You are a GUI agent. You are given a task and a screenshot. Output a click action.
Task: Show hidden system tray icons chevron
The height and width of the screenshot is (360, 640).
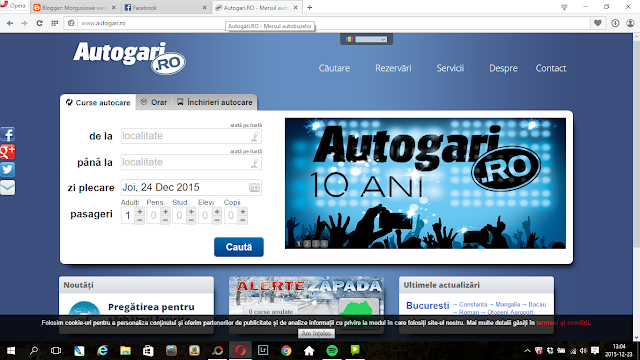(x=527, y=351)
